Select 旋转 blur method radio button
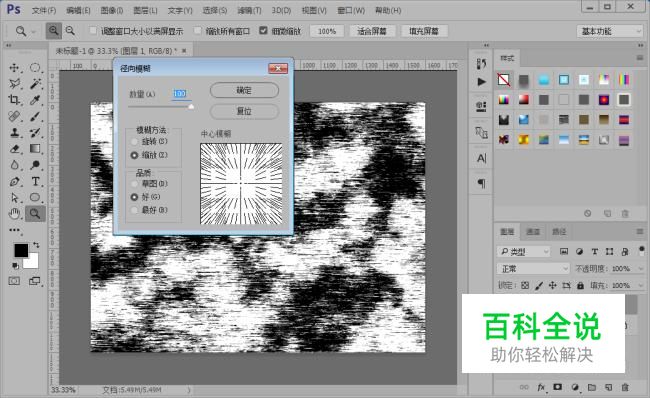Image resolution: width=650 pixels, height=398 pixels. pyautogui.click(x=134, y=142)
